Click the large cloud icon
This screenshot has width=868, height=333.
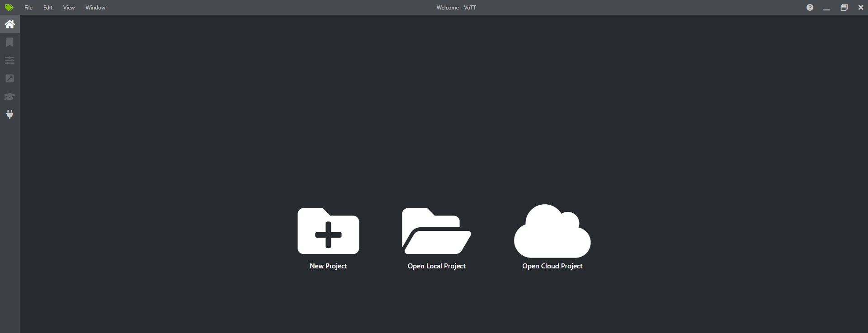tap(552, 231)
